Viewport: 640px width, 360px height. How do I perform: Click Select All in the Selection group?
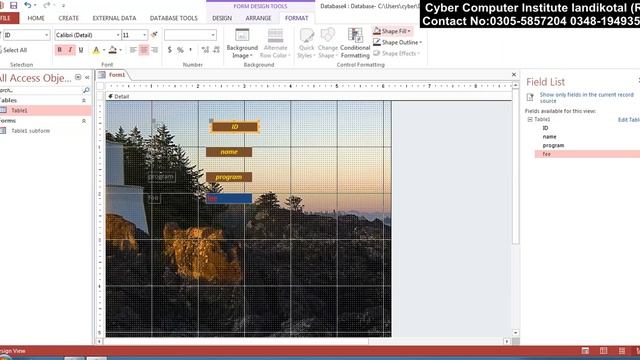click(13, 50)
